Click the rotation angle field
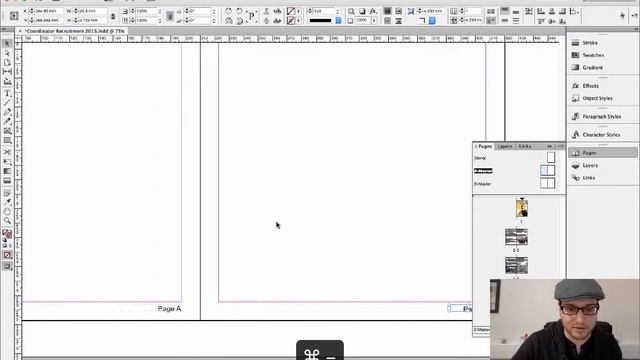640x360 pixels. point(198,11)
